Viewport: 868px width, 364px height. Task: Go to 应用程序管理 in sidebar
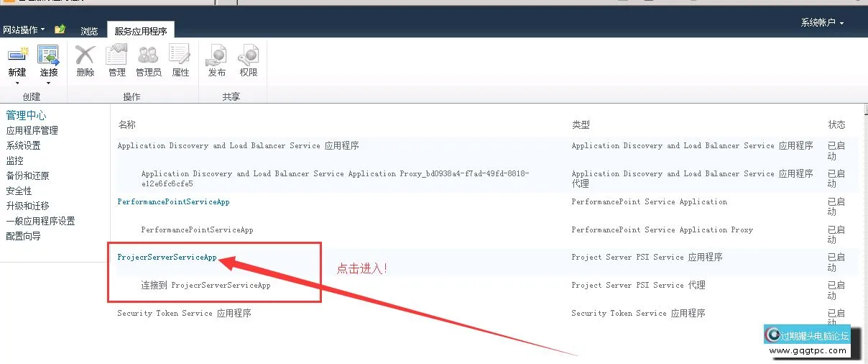coord(32,131)
